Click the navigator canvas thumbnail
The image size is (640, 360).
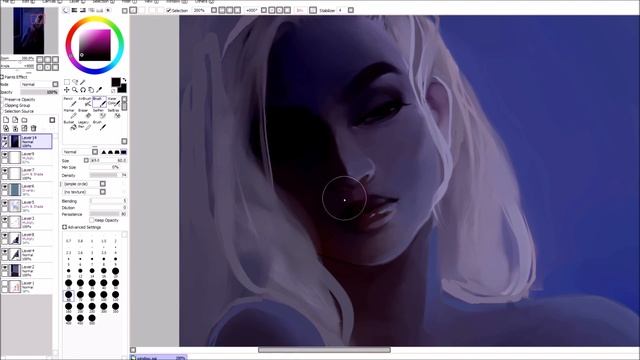point(29,31)
